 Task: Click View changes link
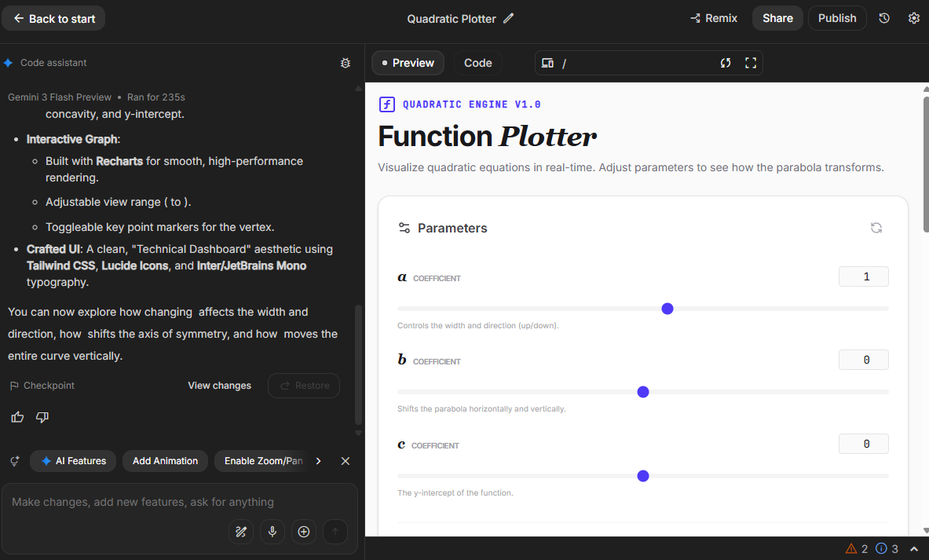(219, 385)
